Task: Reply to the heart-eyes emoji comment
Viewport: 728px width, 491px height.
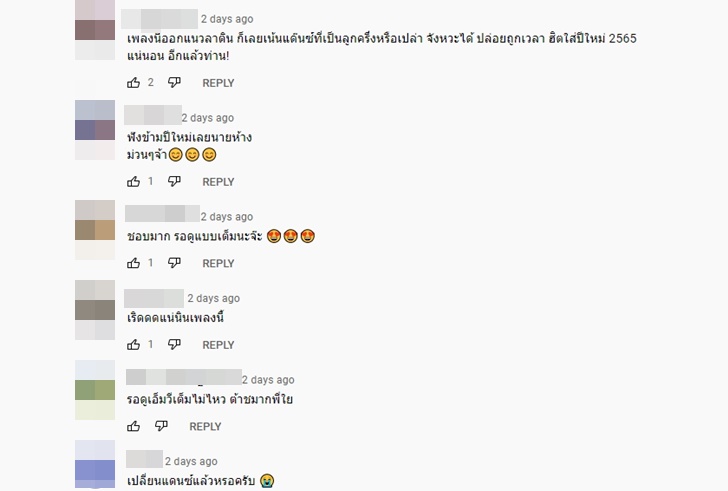Action: pos(218,264)
